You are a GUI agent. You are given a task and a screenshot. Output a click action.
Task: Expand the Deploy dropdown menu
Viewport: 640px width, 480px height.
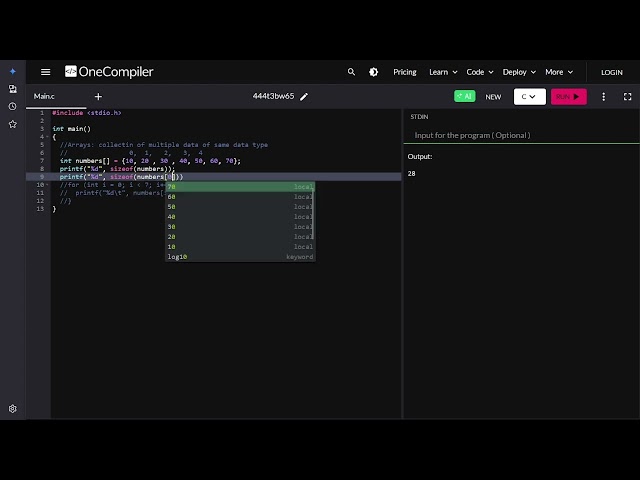(x=519, y=72)
